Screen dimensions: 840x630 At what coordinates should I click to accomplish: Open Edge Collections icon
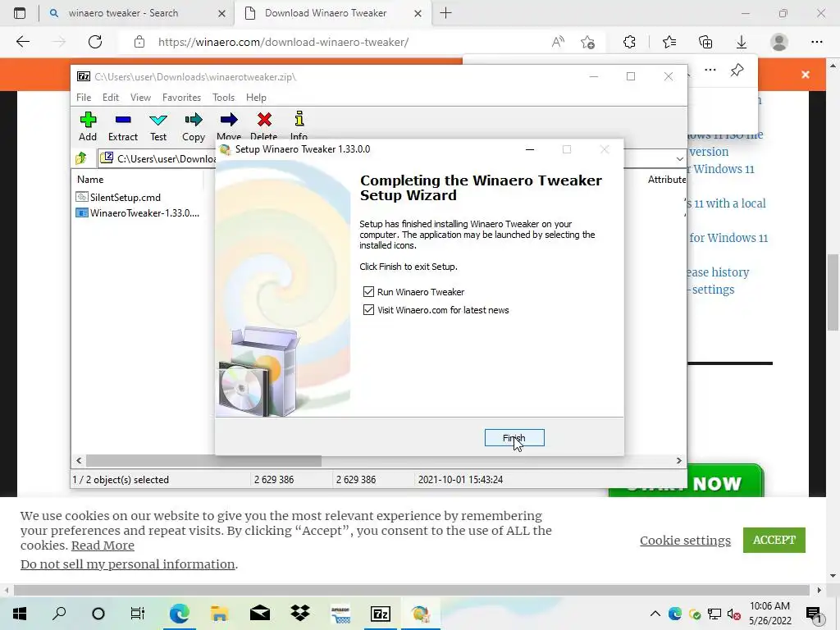coord(705,42)
